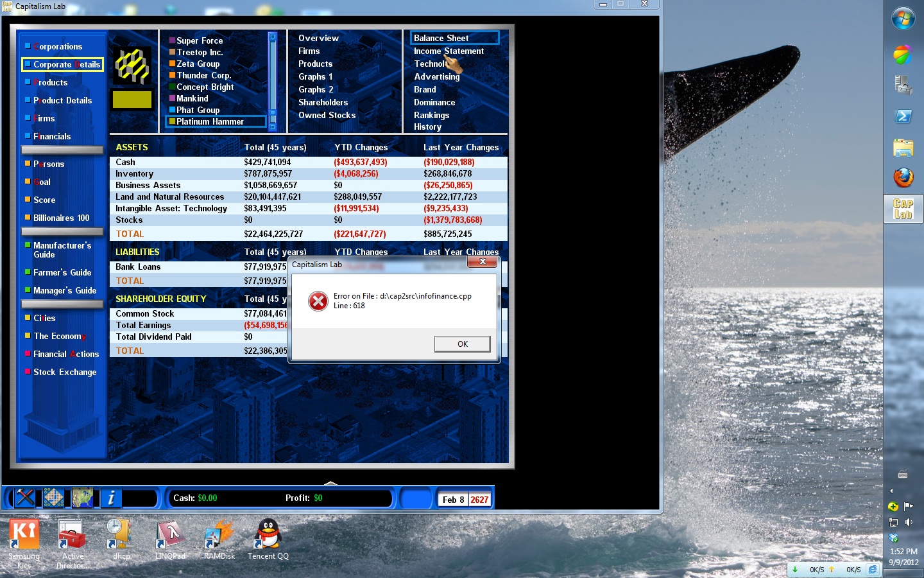
Task: Open the world map icon in bottom toolbar
Action: click(82, 498)
